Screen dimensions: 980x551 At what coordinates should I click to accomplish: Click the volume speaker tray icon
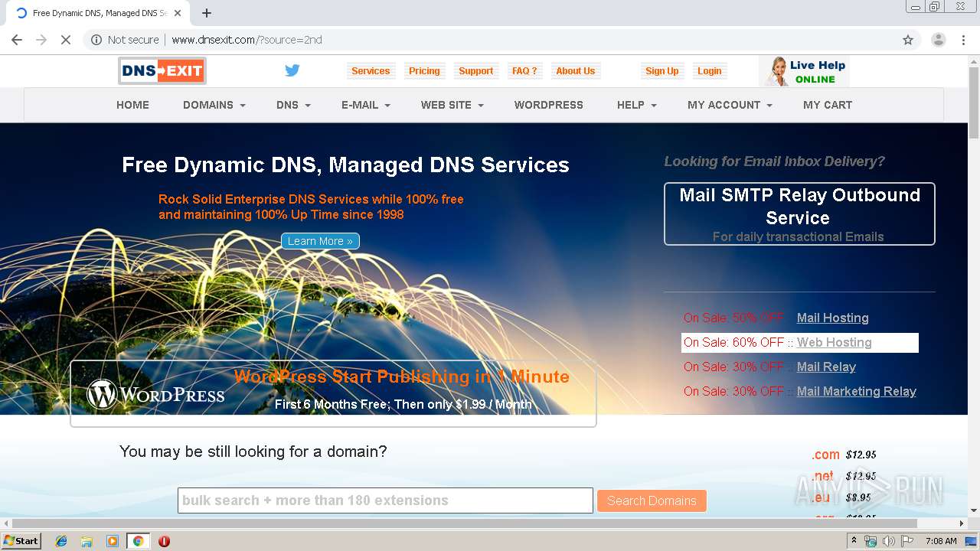pos(888,541)
